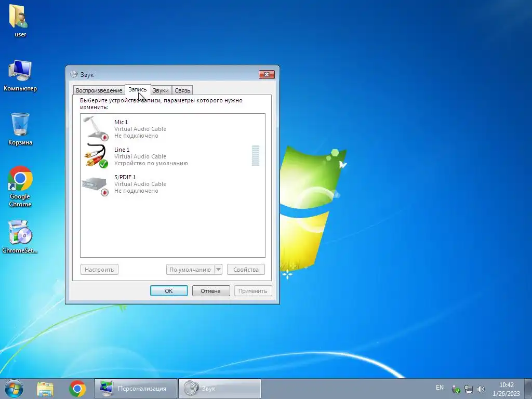Click the safely remove hardware tray icon

tap(456, 389)
